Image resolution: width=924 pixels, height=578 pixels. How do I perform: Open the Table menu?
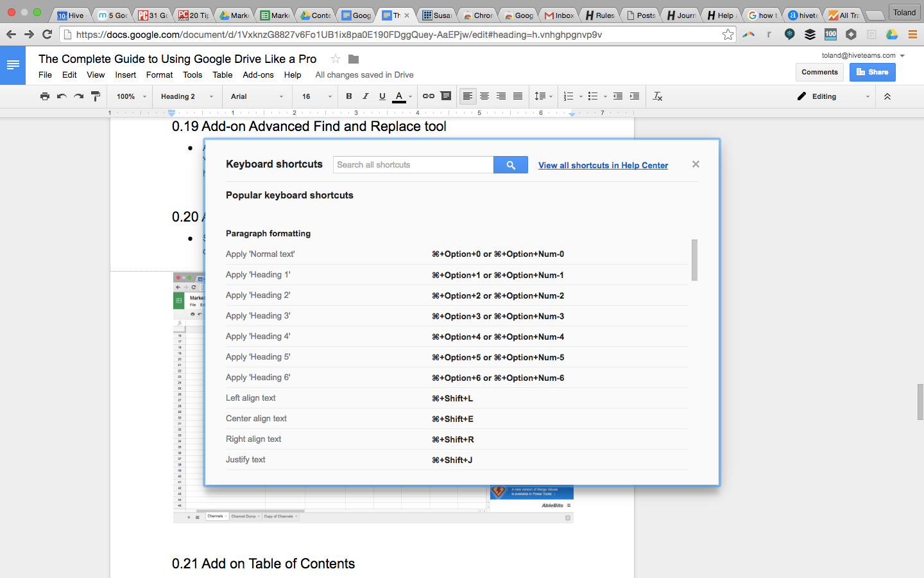click(x=222, y=74)
